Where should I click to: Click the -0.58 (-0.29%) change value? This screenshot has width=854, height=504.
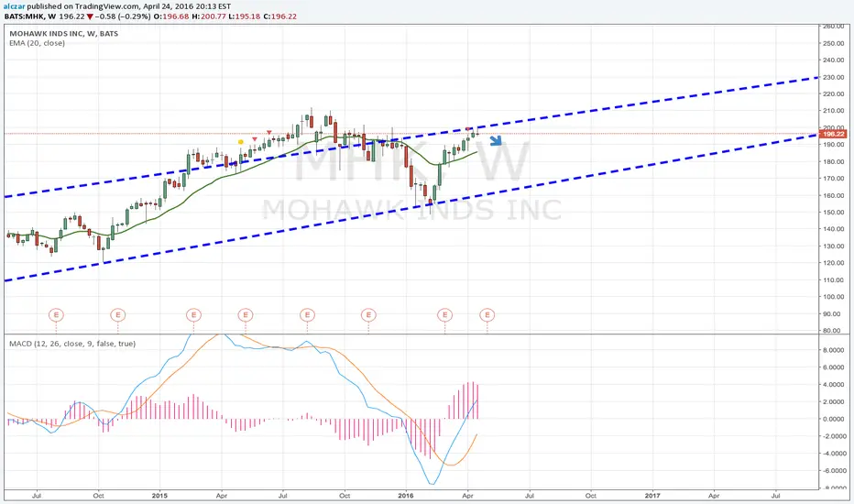[x=123, y=16]
